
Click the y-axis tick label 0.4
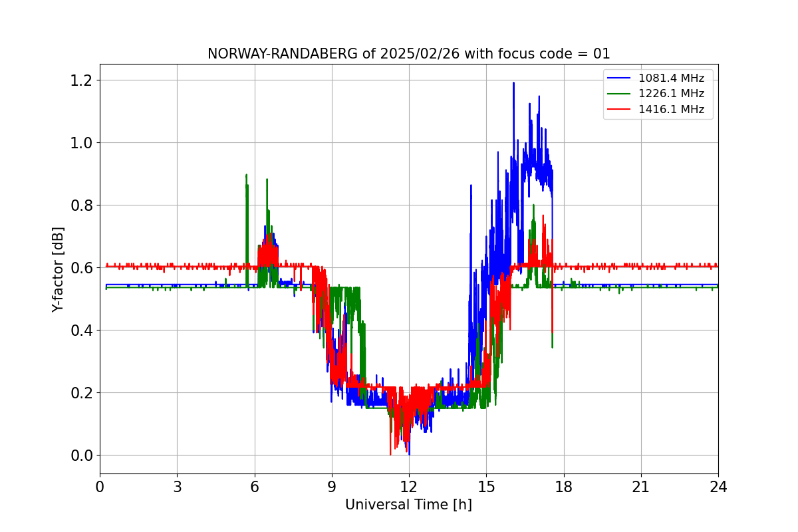[82, 331]
